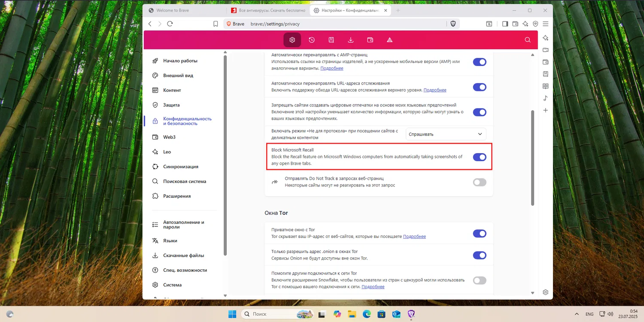The image size is (644, 322).
Task: Open File Explorer from the taskbar
Action: [352, 314]
